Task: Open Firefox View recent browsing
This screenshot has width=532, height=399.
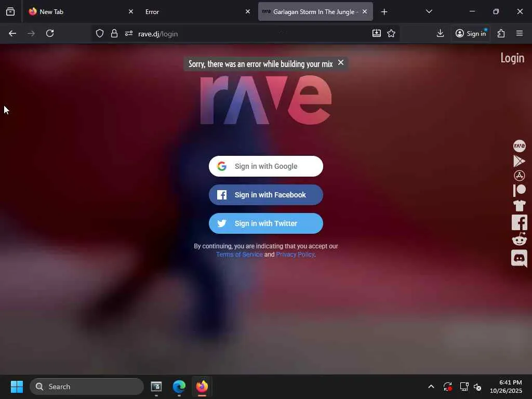Action: tap(10, 12)
